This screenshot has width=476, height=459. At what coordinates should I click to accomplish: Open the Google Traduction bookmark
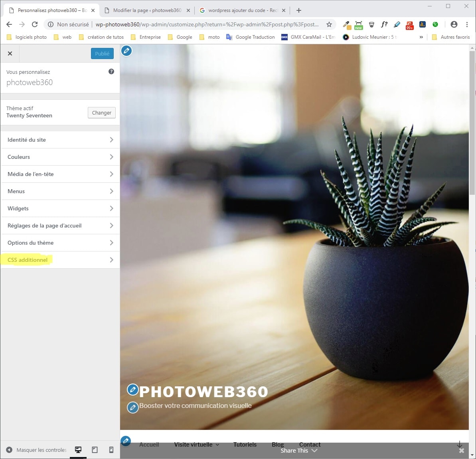(251, 37)
